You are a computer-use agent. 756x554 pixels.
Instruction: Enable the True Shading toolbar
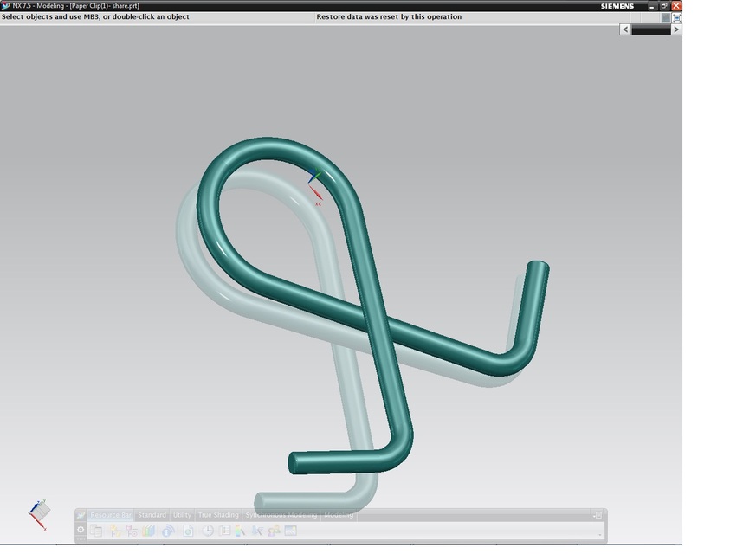218,514
